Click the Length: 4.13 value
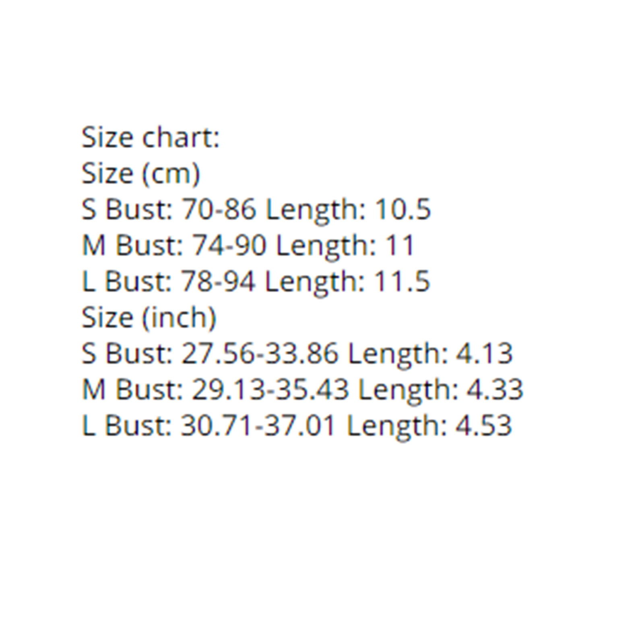The width and height of the screenshot is (644, 644). [430, 353]
